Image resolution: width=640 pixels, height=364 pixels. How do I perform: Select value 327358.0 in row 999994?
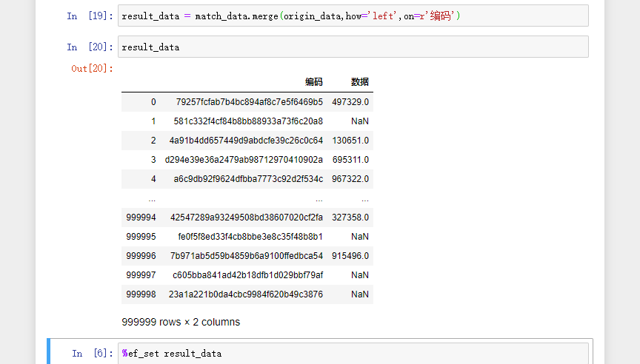(350, 218)
